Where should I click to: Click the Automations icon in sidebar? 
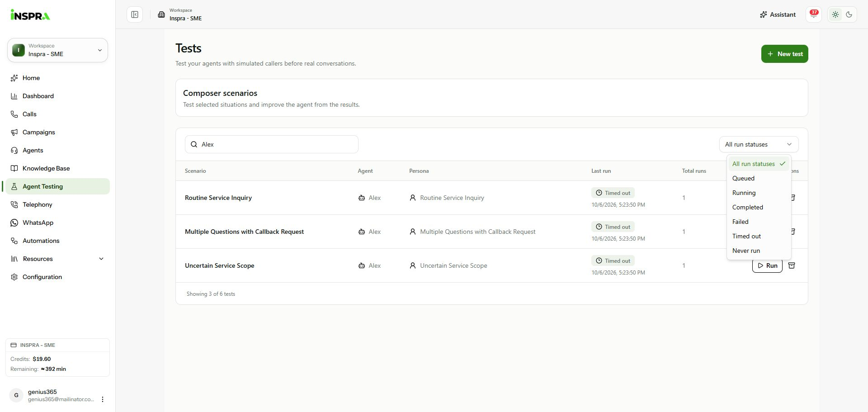tap(14, 241)
